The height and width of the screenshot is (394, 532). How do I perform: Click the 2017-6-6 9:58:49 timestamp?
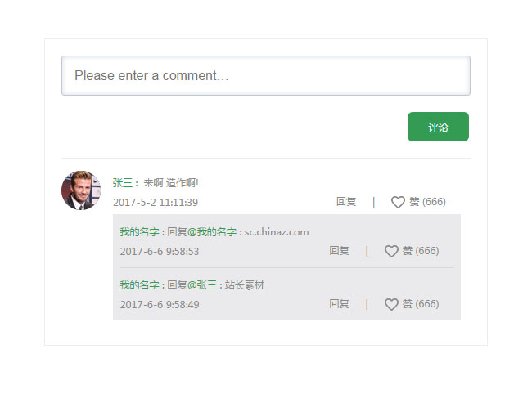pyautogui.click(x=160, y=305)
